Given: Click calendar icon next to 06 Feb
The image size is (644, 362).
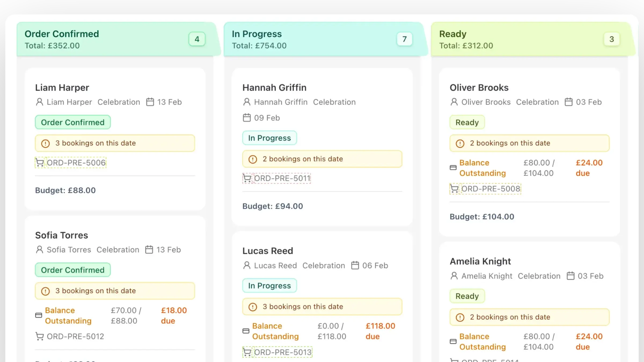Looking at the screenshot, I should tap(355, 265).
